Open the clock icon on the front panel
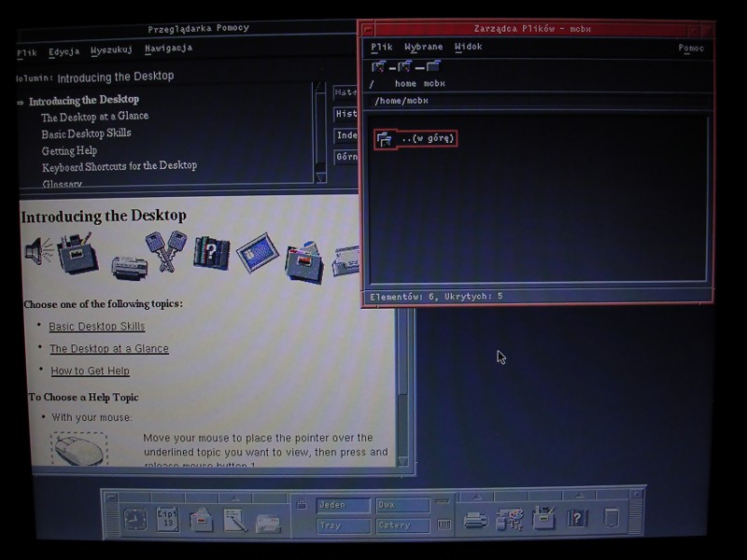This screenshot has height=560, width=747. point(135,520)
